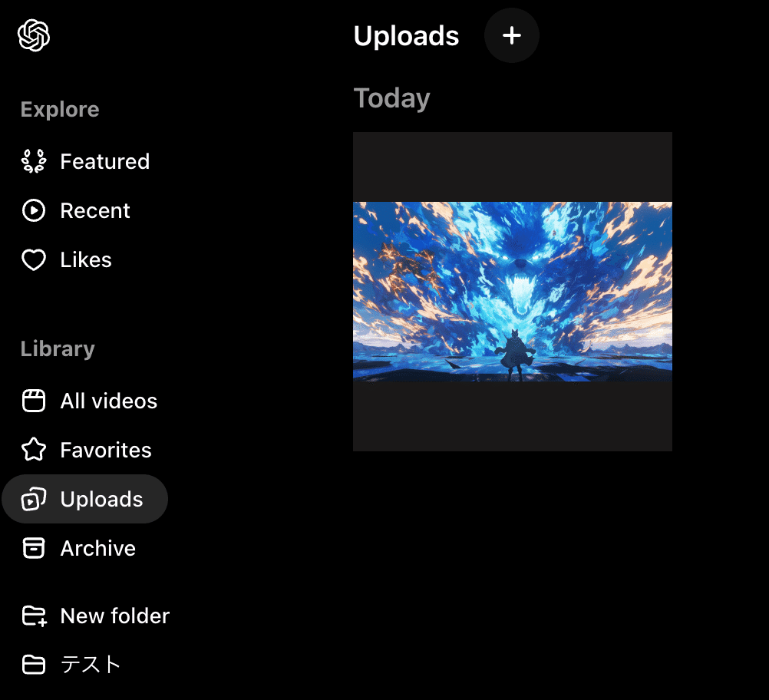
Task: Click the OpenAI logo icon
Action: point(34,35)
